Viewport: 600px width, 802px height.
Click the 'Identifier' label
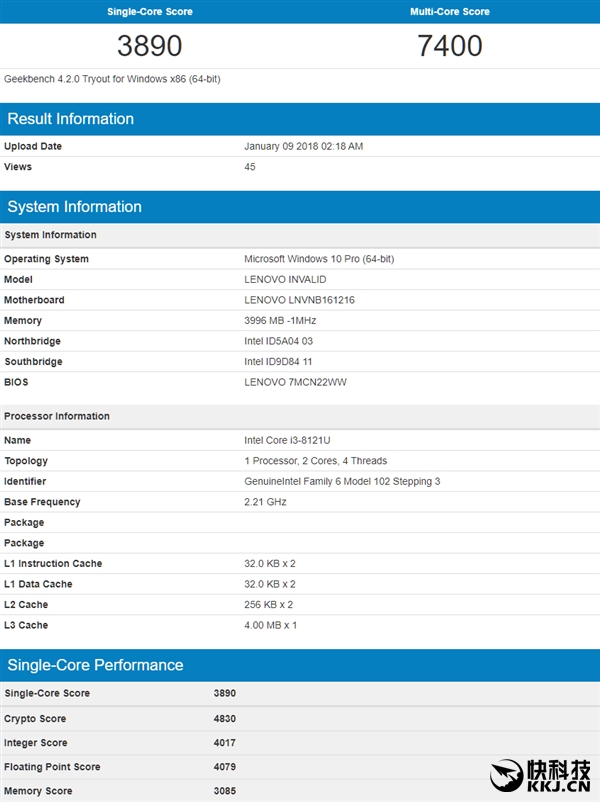coord(25,481)
